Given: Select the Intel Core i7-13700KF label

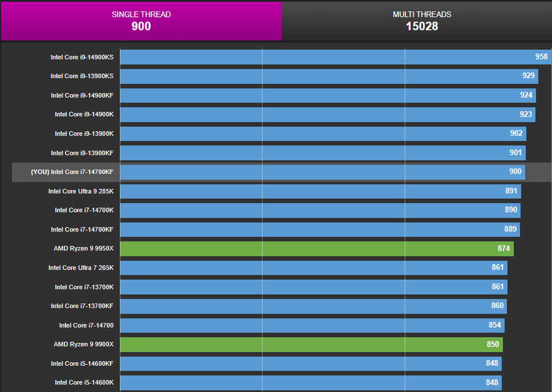Looking at the screenshot, I should coord(82,306).
